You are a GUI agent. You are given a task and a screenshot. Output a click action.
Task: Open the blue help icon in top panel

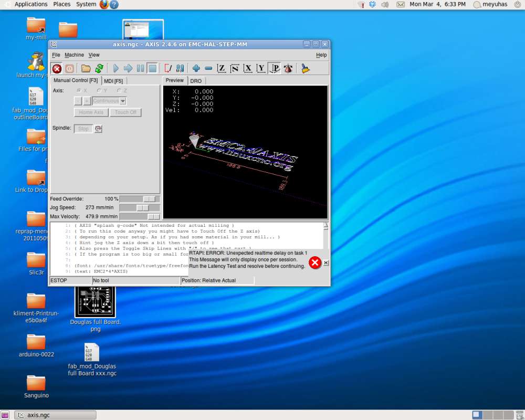click(114, 4)
